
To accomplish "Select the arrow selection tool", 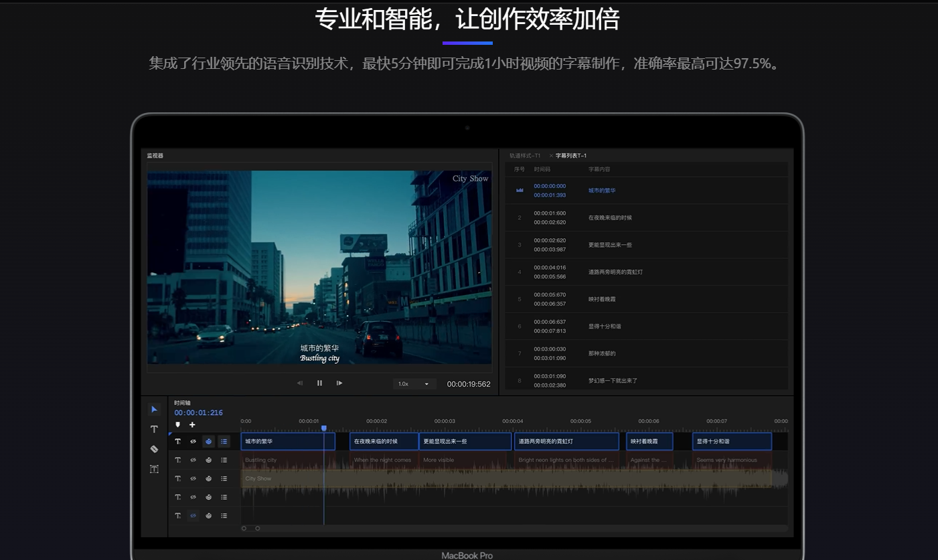I will [x=154, y=409].
